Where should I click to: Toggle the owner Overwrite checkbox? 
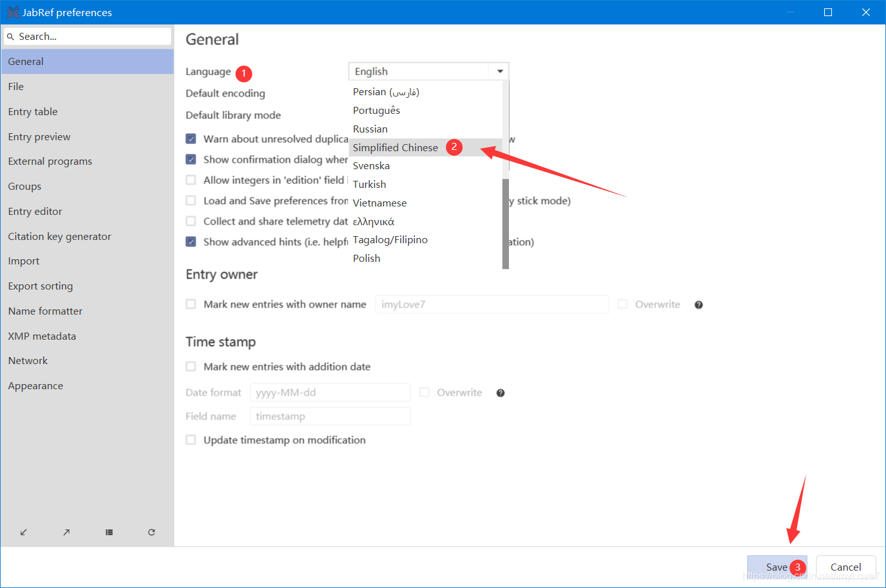pos(623,304)
